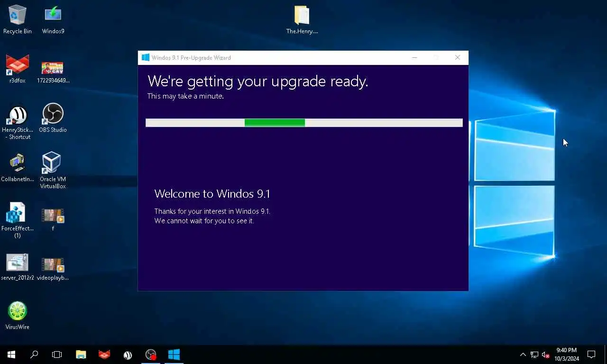Switch to r3dfox in the taskbar
The image size is (607, 364).
[104, 355]
